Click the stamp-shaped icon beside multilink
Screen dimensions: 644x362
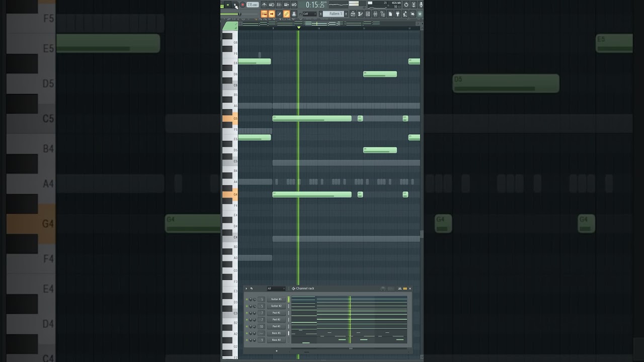294,14
